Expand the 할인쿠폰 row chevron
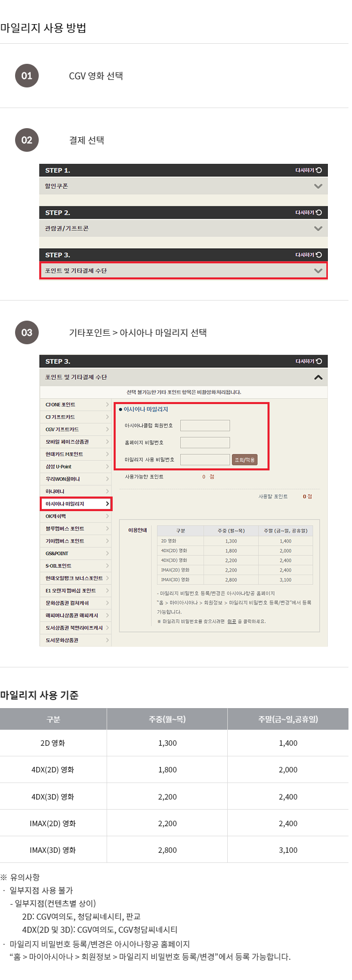 tap(318, 186)
